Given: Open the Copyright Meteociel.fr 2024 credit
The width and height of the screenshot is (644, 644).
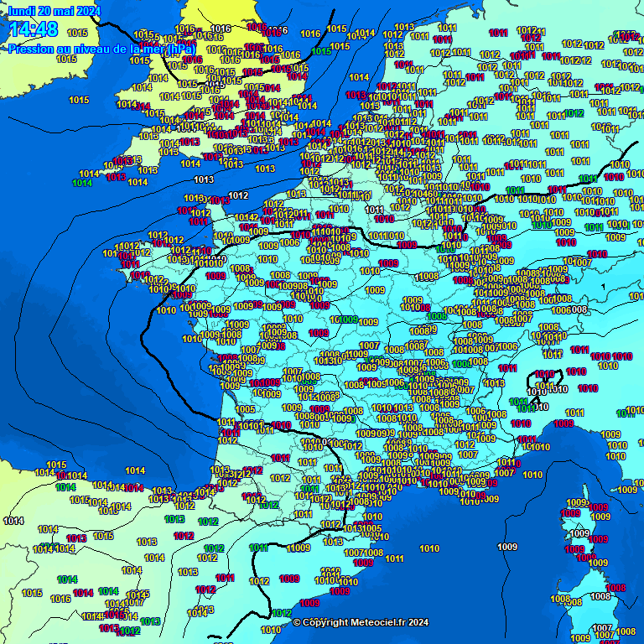Looking at the screenshot, I should point(361,622).
